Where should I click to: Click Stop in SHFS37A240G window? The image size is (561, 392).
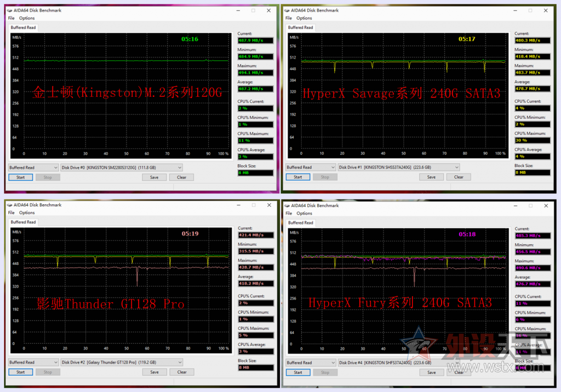click(325, 372)
